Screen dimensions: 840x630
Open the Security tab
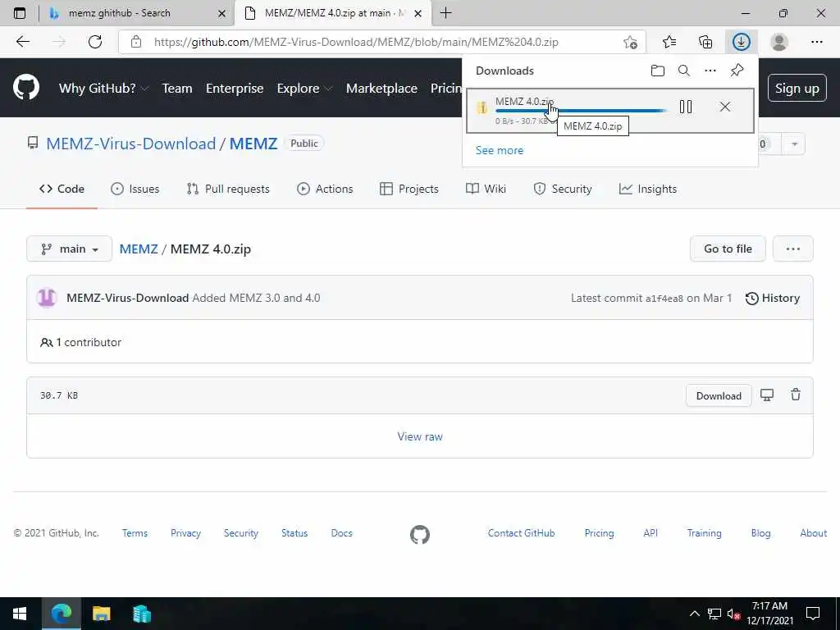(563, 189)
